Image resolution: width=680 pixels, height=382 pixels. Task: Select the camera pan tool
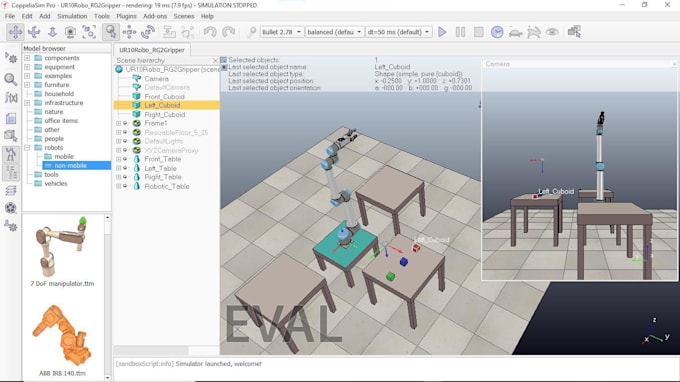point(15,32)
